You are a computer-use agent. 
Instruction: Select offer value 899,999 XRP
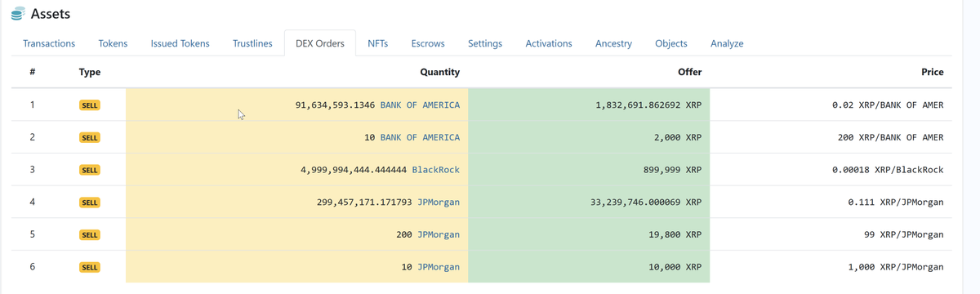coord(673,170)
